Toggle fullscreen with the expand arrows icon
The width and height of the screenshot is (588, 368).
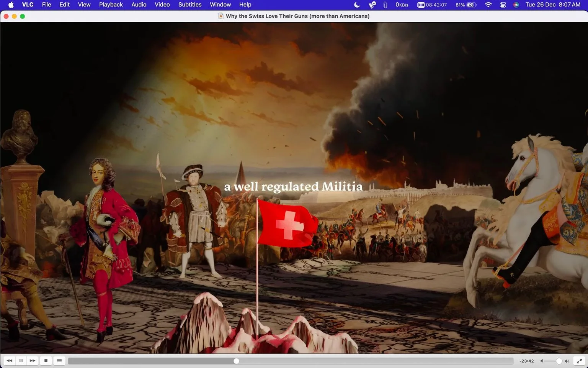580,361
